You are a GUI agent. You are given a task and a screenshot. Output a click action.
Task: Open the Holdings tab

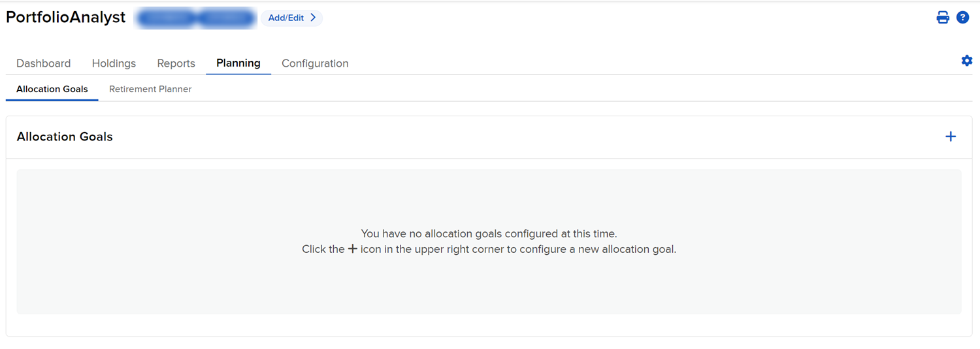point(114,63)
